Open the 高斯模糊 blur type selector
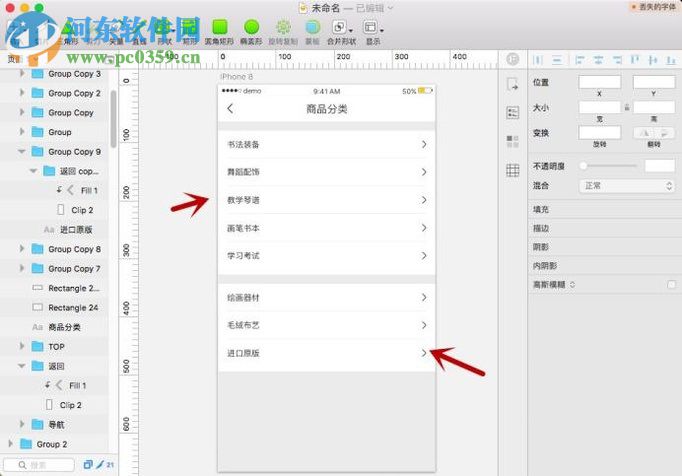The image size is (682, 476). (x=572, y=285)
